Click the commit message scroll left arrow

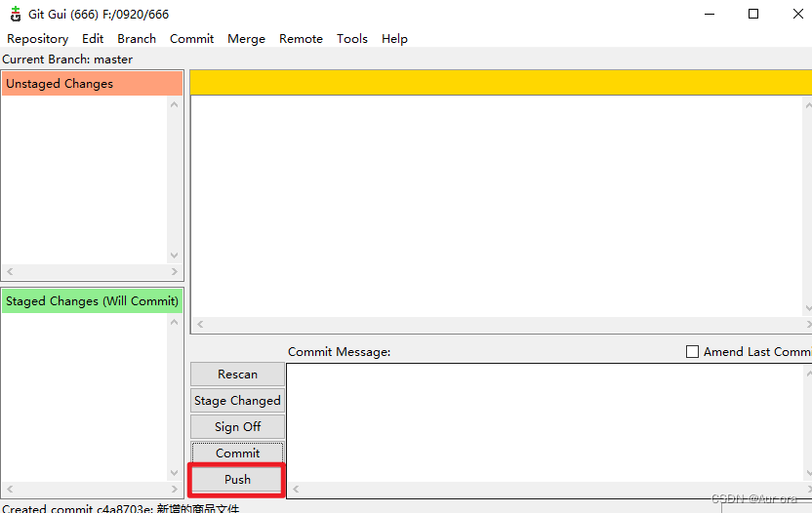296,489
